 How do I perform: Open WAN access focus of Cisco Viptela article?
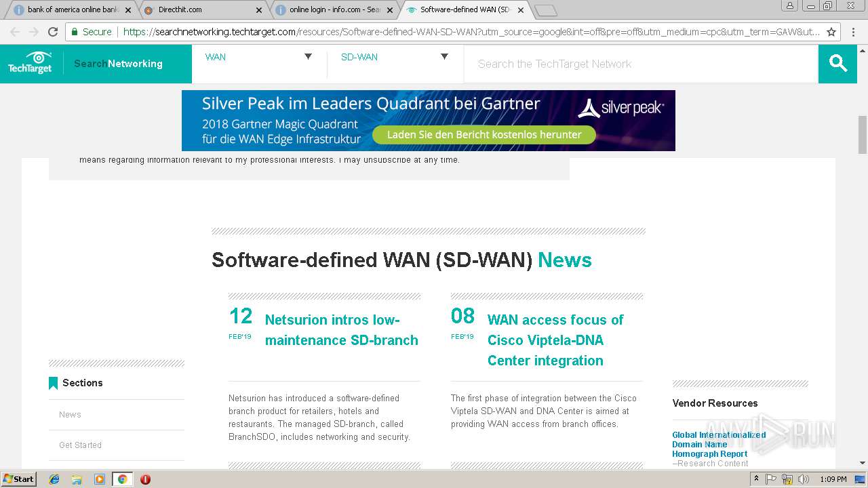[555, 340]
